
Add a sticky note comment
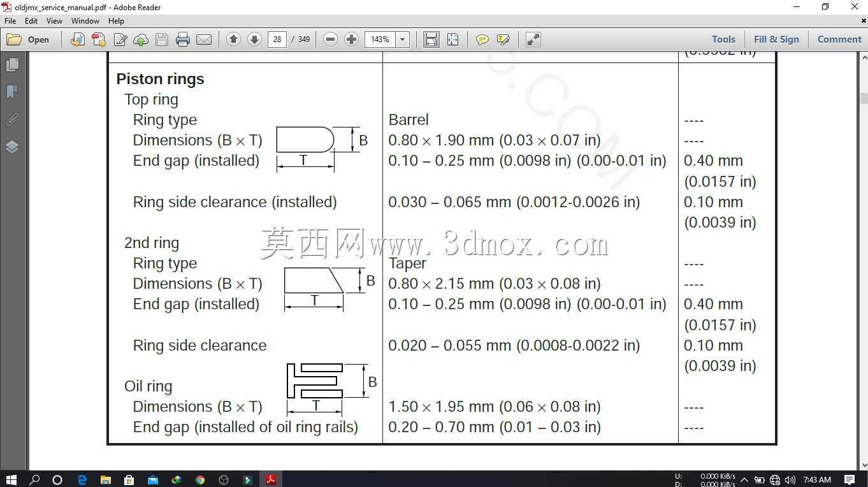coord(482,40)
